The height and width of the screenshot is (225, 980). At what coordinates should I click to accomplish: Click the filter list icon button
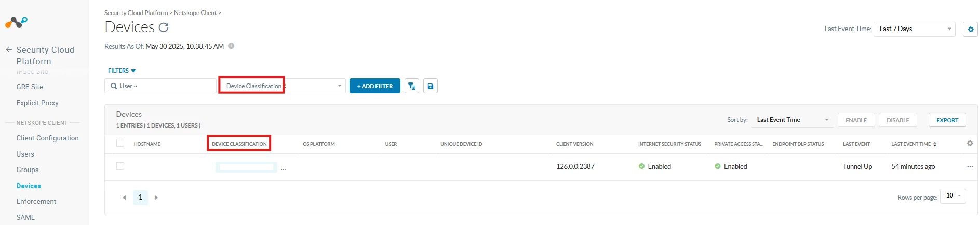412,86
